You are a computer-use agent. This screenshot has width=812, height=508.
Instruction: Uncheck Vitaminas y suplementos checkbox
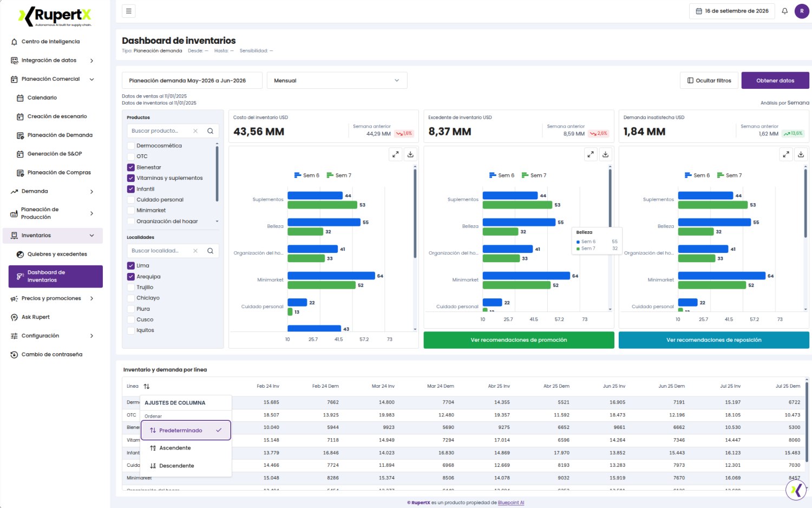[x=131, y=178]
